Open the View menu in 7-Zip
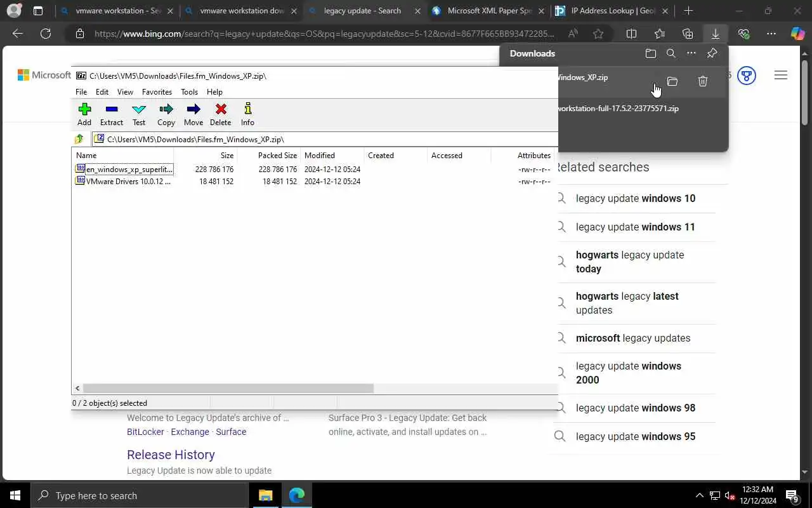 point(125,92)
